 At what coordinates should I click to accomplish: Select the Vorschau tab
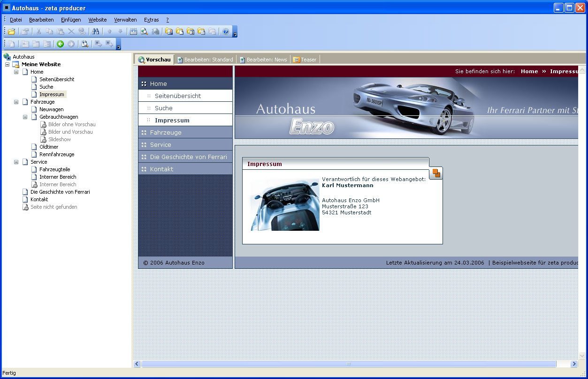(154, 60)
